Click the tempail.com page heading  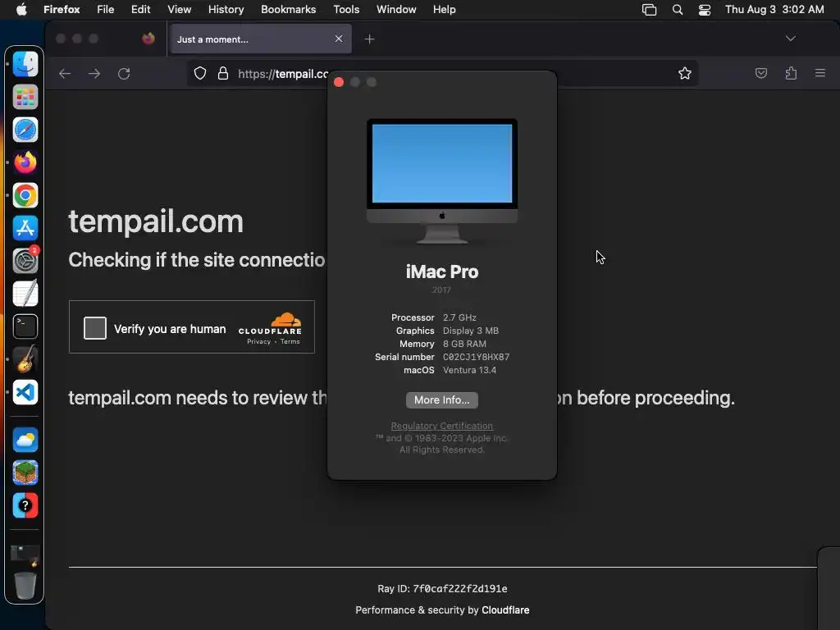156,221
